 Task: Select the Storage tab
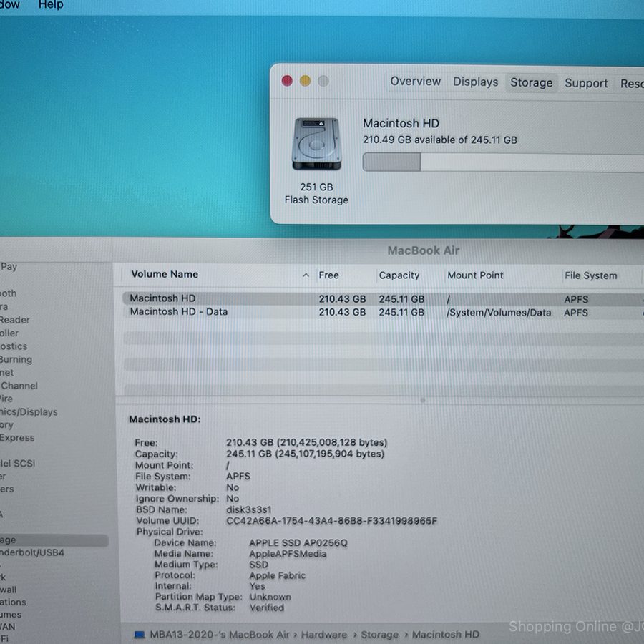(x=531, y=83)
